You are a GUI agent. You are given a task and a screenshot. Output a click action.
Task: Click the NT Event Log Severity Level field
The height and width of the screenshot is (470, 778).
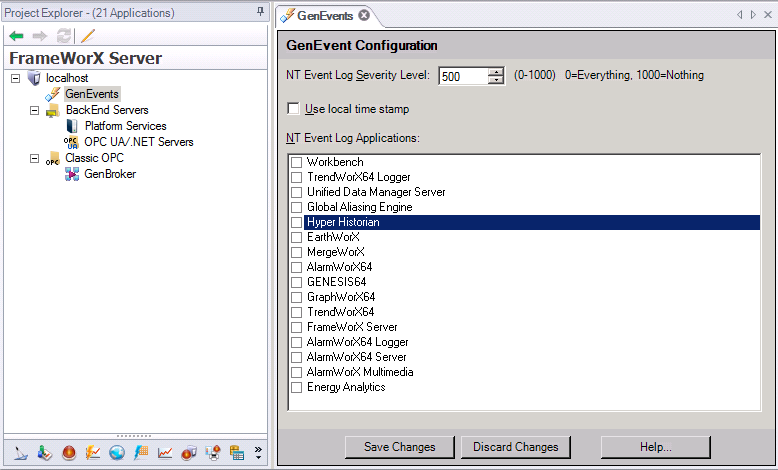(462, 76)
